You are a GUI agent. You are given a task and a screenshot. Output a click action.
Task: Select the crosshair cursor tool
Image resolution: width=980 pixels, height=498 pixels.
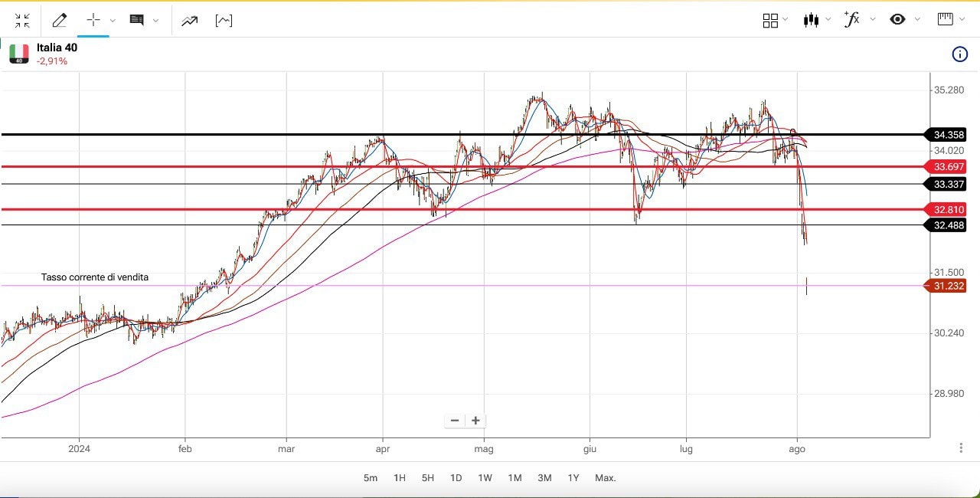[93, 21]
